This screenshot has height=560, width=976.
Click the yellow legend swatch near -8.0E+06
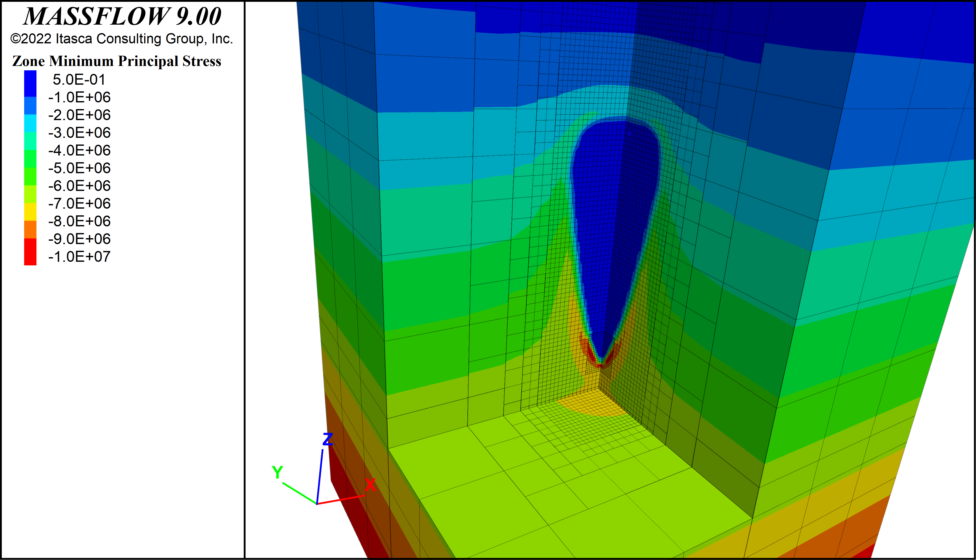[x=30, y=211]
